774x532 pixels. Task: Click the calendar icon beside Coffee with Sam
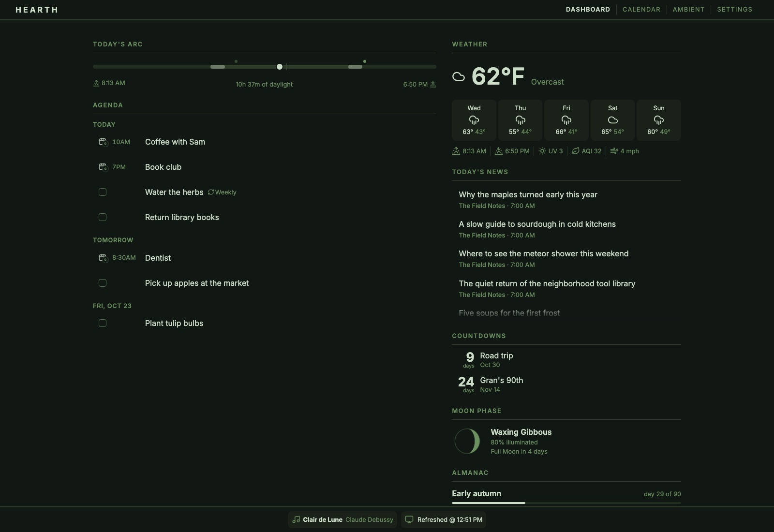click(103, 142)
